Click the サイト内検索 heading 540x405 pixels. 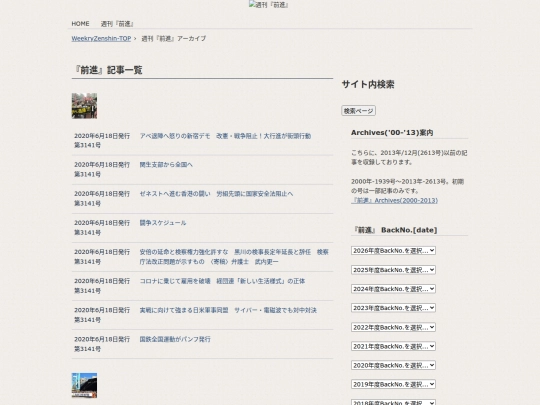(368, 85)
